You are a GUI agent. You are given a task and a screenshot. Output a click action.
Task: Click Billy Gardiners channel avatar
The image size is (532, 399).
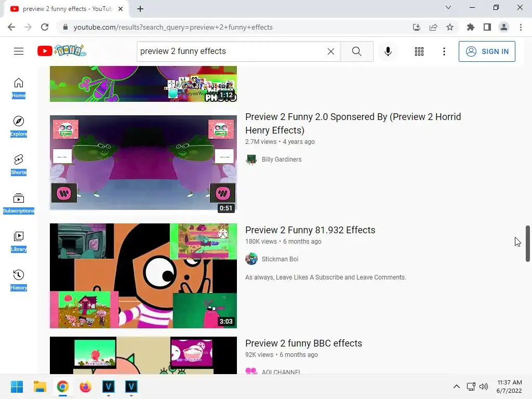pos(251,159)
